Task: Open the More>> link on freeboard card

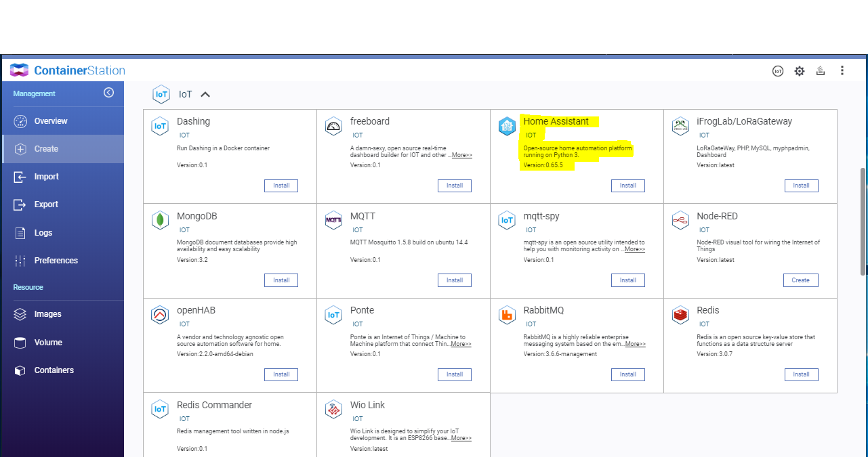Action: click(x=461, y=154)
